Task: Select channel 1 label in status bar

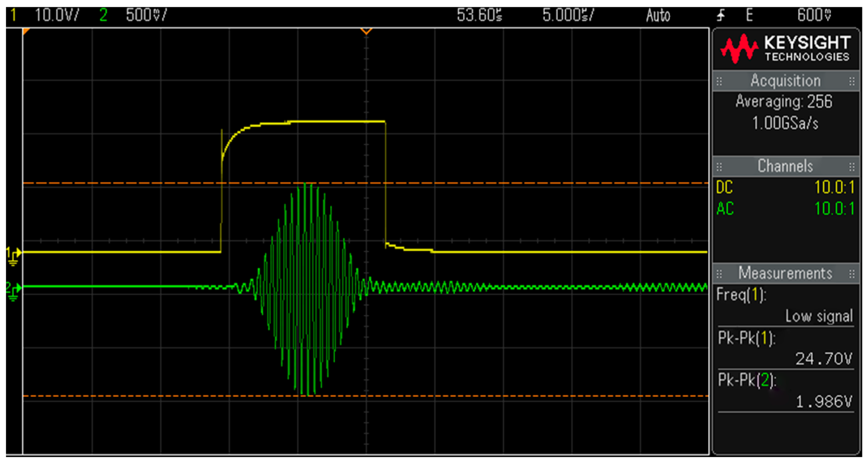Action: click(x=14, y=15)
